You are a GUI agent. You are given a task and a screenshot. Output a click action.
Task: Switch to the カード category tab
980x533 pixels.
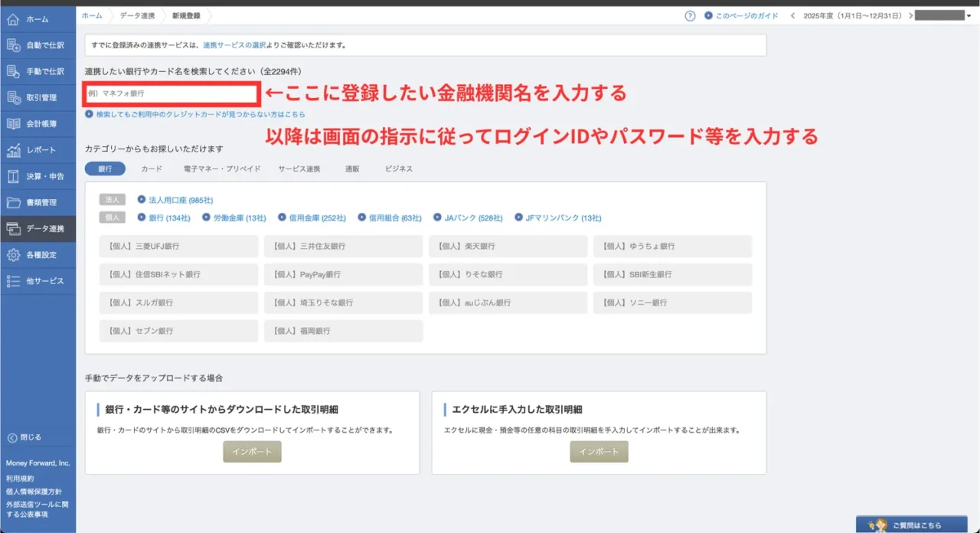point(152,168)
